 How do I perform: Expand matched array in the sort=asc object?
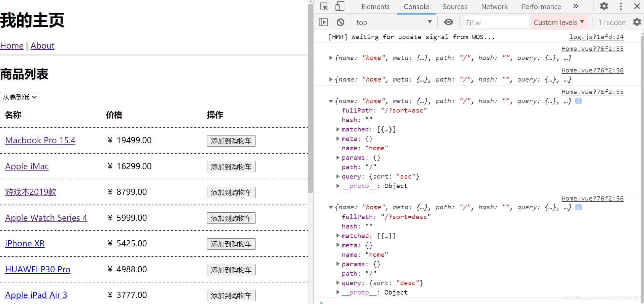(338, 129)
